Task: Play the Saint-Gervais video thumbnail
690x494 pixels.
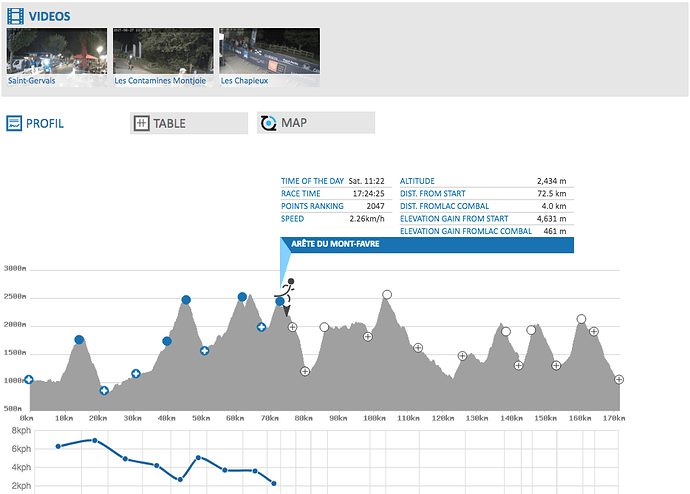Action: click(56, 50)
